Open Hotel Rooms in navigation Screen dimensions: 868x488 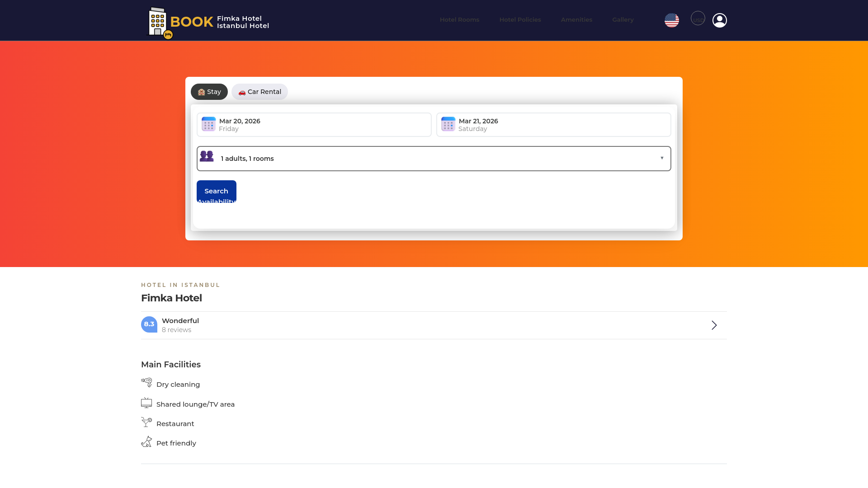(x=459, y=20)
